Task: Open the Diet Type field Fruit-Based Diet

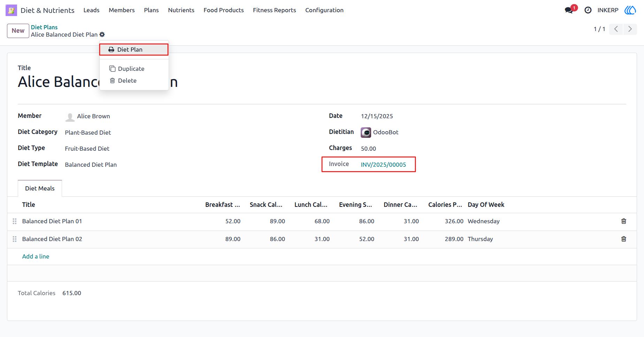Action: point(87,149)
